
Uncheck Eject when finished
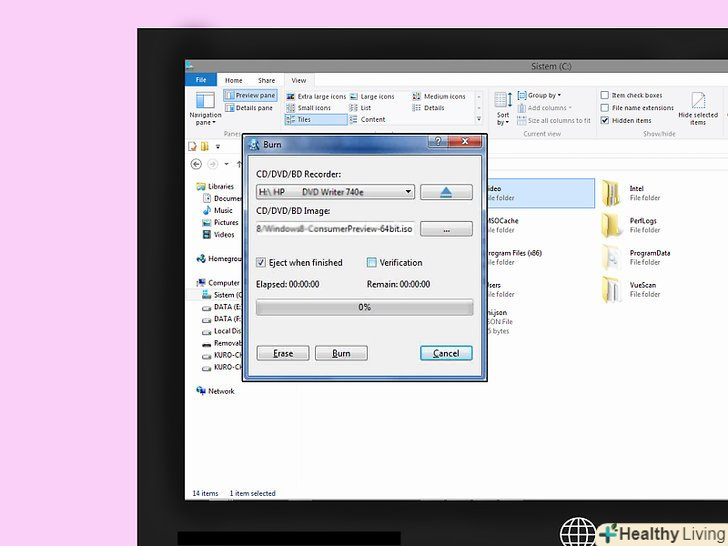(261, 262)
